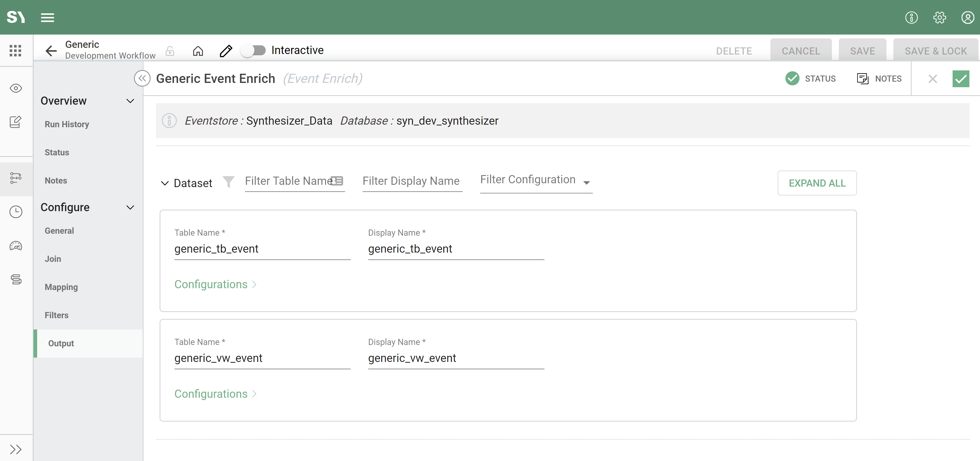Open settings gear in the top bar
The height and width of the screenshot is (461, 980).
[x=939, y=17]
